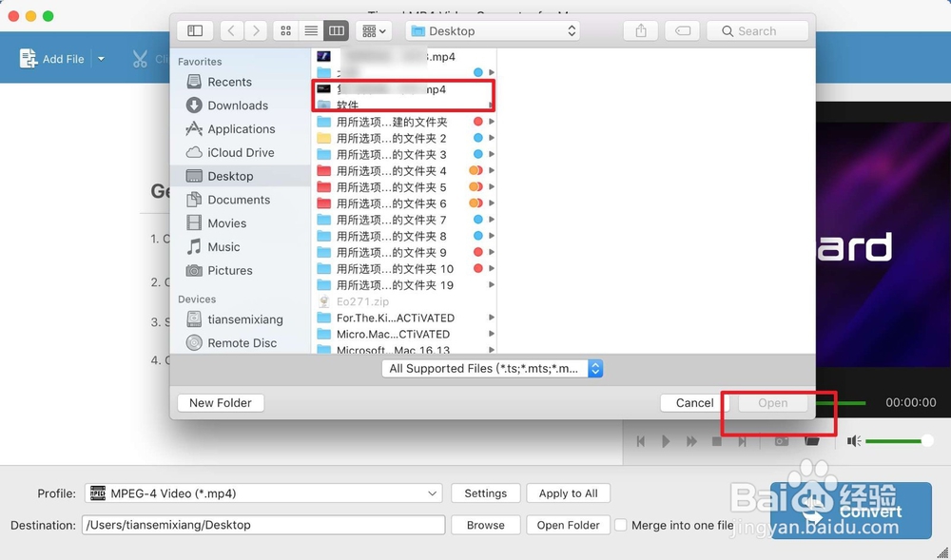951x560 pixels.
Task: Select iCloud Drive in the sidebar
Action: pos(241,153)
